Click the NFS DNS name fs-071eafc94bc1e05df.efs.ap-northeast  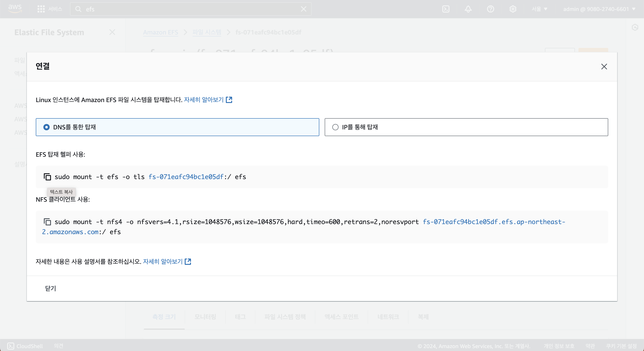[x=494, y=222]
